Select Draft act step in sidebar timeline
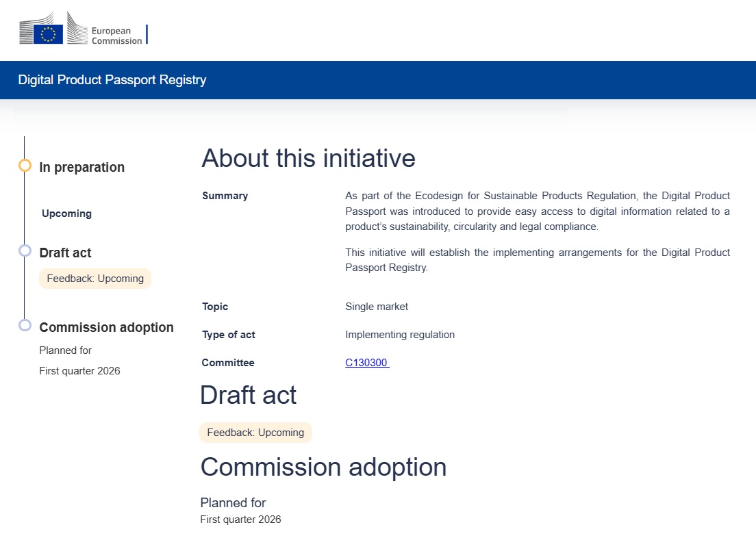This screenshot has width=756, height=538. coord(65,253)
